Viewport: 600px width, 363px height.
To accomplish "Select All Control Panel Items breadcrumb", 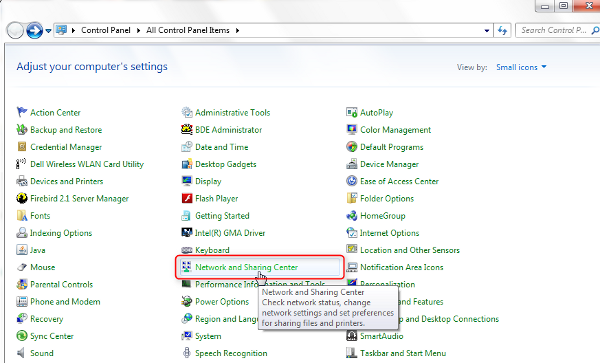I will [x=188, y=30].
